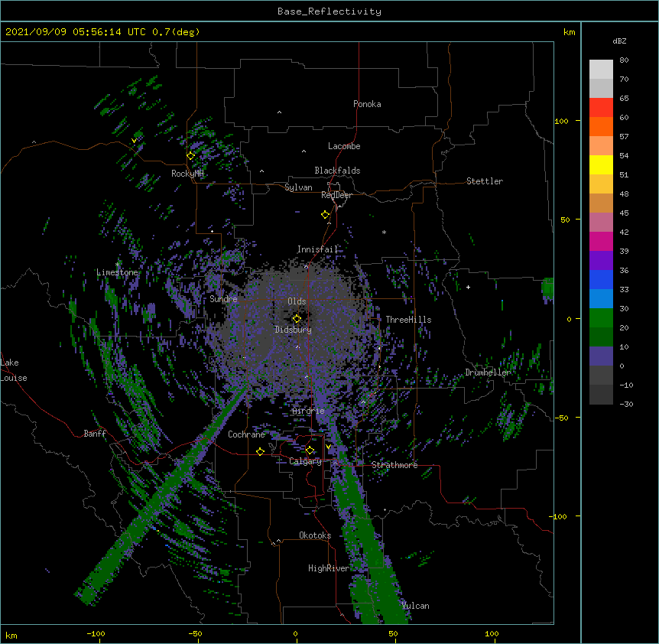Click the Calgary city label
659x644 pixels.
[306, 461]
